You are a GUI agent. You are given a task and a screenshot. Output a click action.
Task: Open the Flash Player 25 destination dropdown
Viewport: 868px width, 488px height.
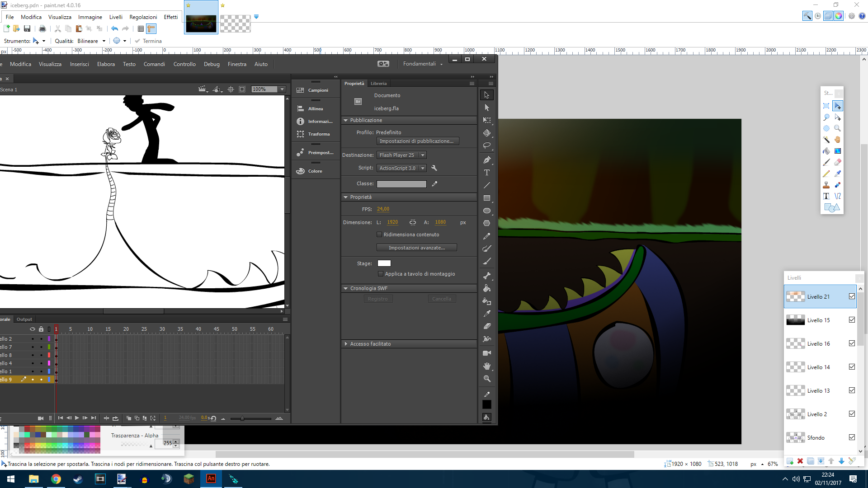click(401, 155)
